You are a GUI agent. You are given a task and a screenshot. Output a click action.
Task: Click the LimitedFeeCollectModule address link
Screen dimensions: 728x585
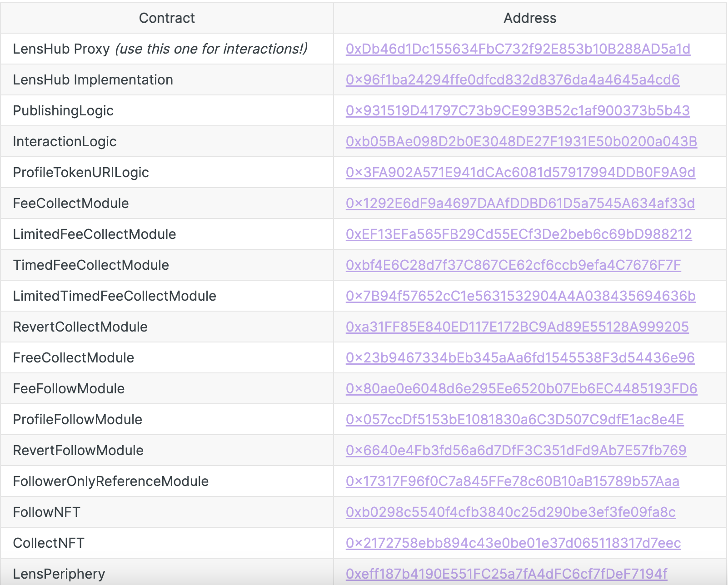tap(519, 234)
